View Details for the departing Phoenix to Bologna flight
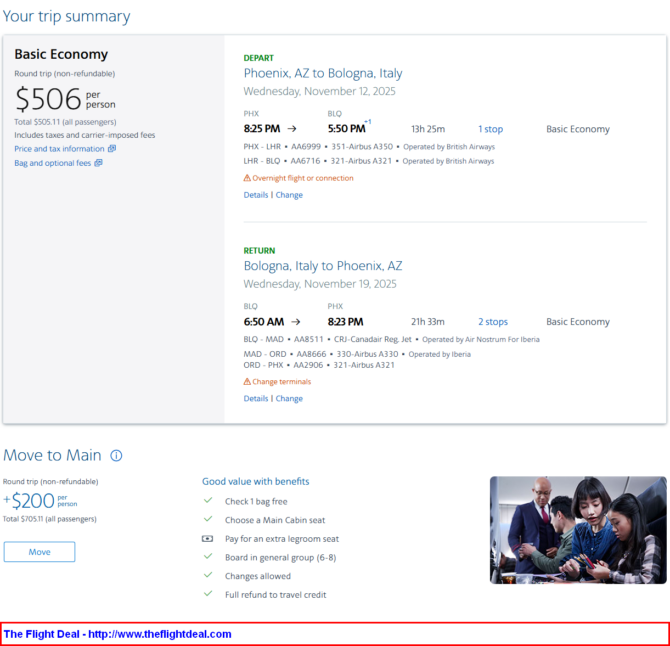The width and height of the screenshot is (670, 646). tap(256, 195)
